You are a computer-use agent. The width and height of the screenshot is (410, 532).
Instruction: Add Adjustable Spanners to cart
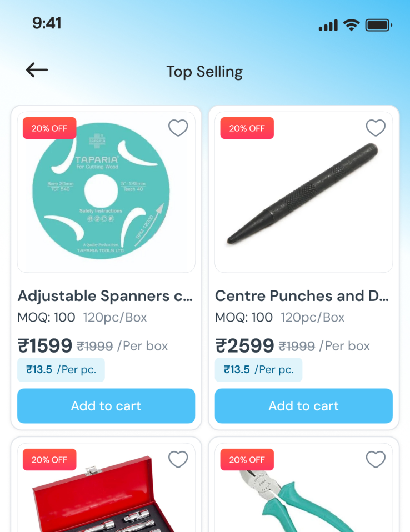(106, 406)
